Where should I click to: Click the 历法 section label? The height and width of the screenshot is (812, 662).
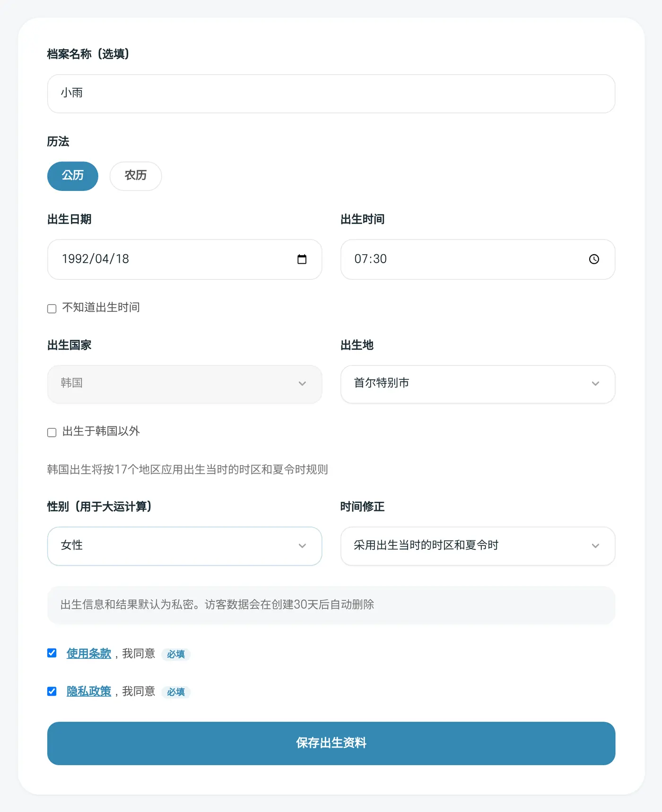pos(58,141)
